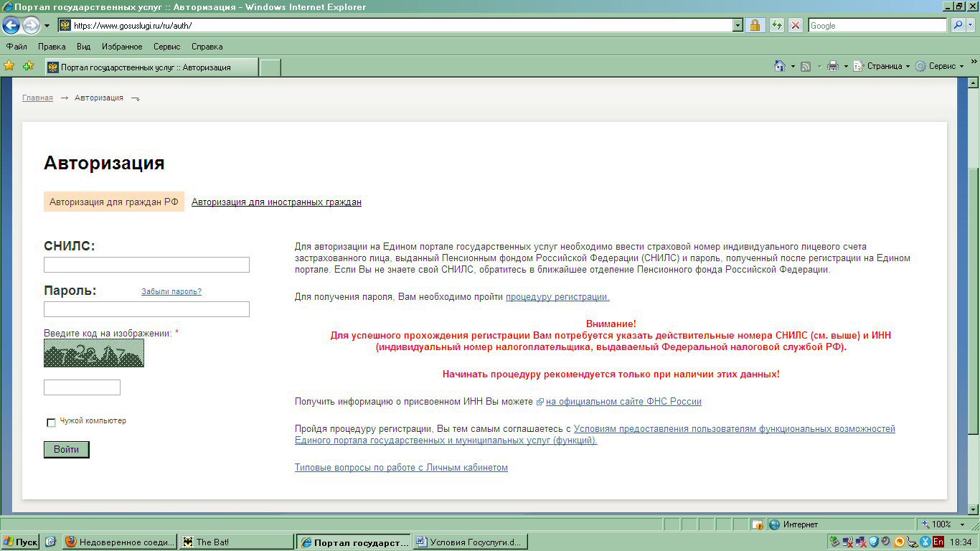Viewport: 980px width, 551px height.
Task: Go forward with the browser Forward arrow
Action: 31,25
